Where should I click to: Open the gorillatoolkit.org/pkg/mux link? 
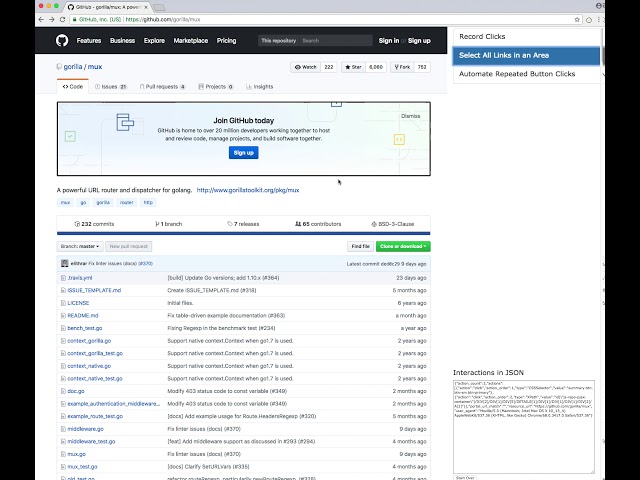point(248,190)
